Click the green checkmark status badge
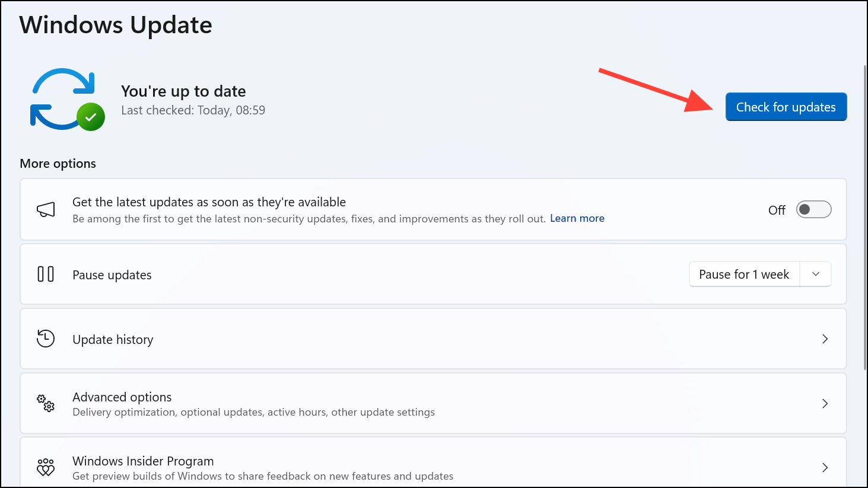The image size is (868, 488). [x=91, y=117]
